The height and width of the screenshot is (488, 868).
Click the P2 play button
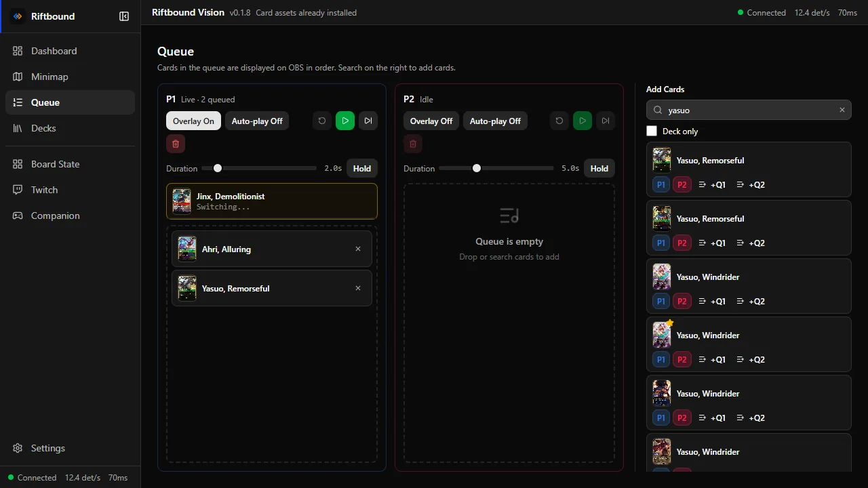[583, 121]
